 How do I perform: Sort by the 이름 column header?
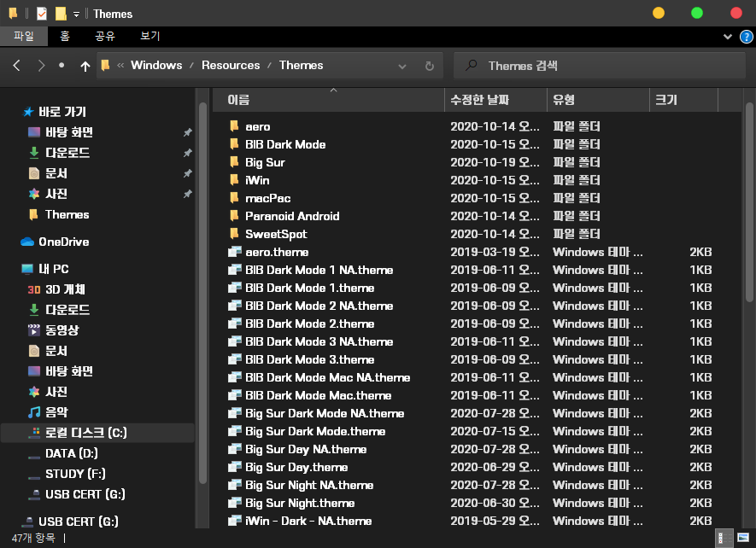(328, 100)
